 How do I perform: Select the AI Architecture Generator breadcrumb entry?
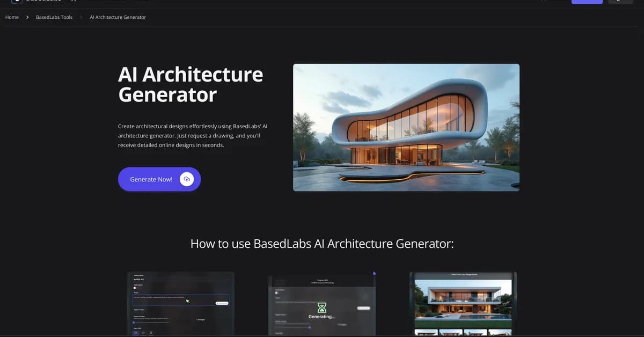[x=118, y=17]
